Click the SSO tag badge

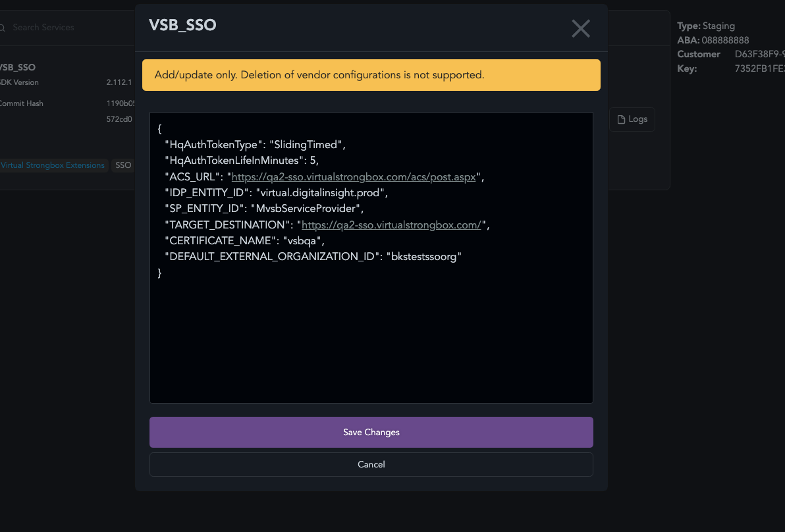coord(123,165)
